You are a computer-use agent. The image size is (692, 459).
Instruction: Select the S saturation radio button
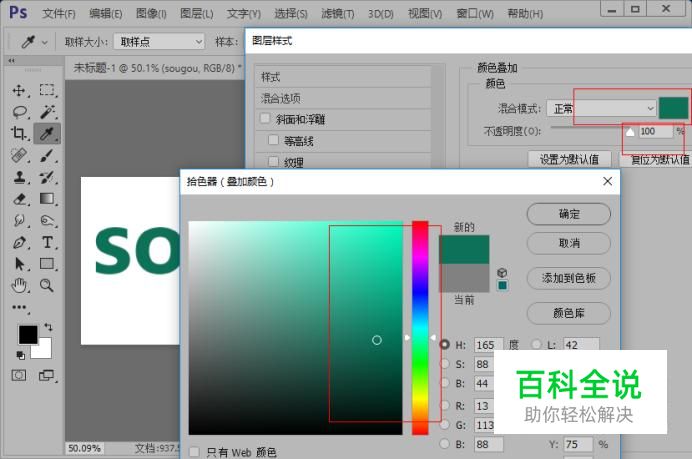pos(445,364)
